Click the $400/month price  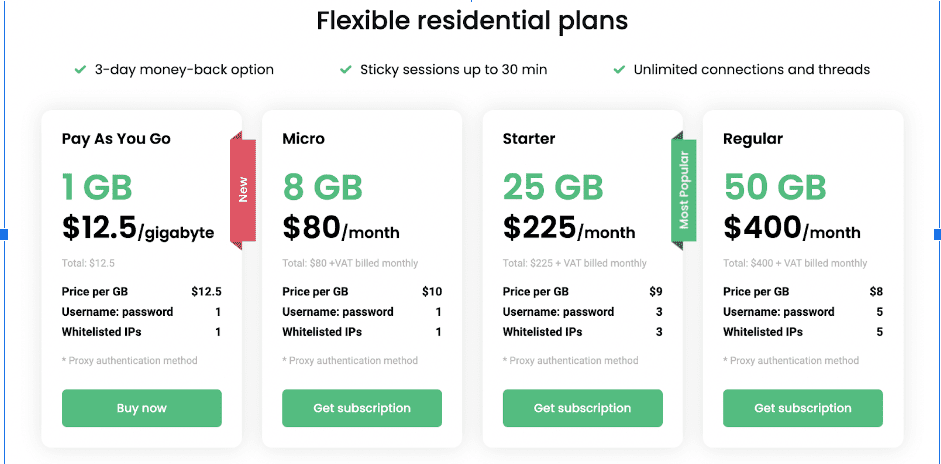pyautogui.click(x=792, y=229)
